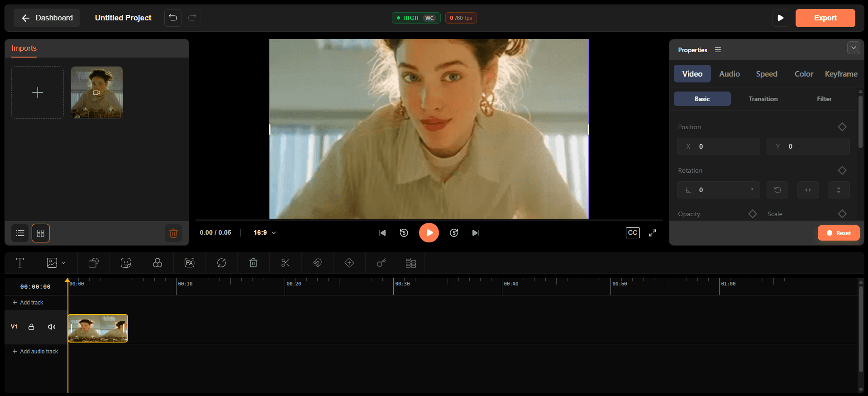Open the FX effects tool
The image size is (868, 396).
(x=190, y=263)
